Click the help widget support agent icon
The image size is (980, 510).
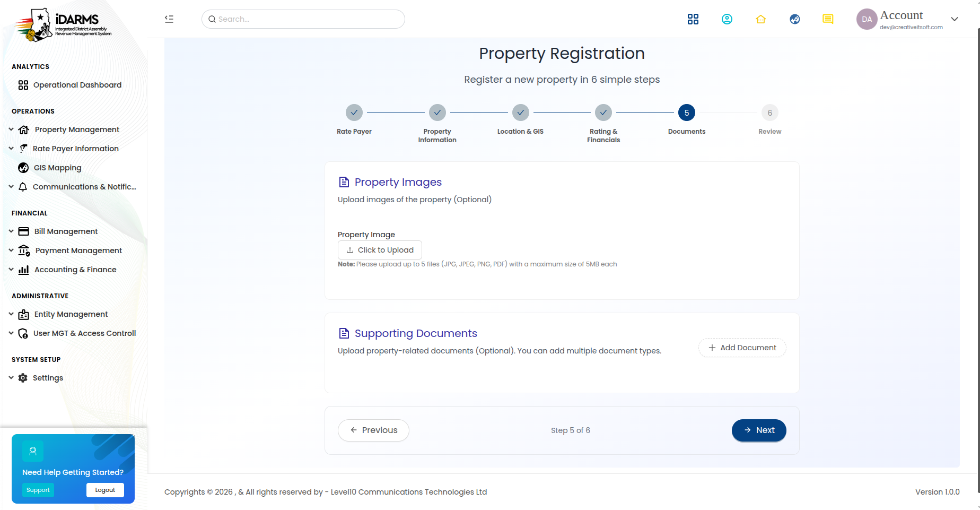tap(33, 451)
